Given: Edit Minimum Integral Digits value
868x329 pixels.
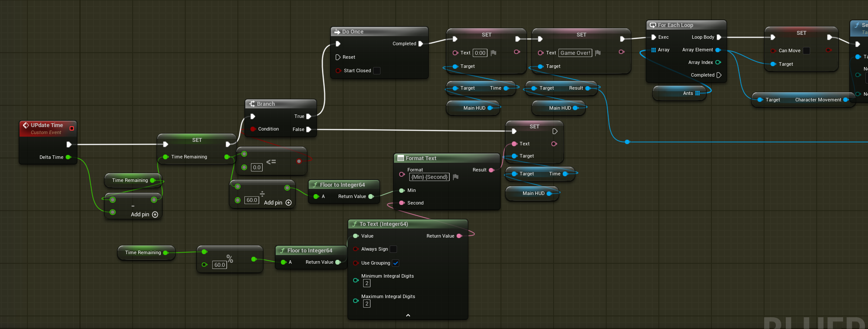Looking at the screenshot, I should (x=367, y=283).
